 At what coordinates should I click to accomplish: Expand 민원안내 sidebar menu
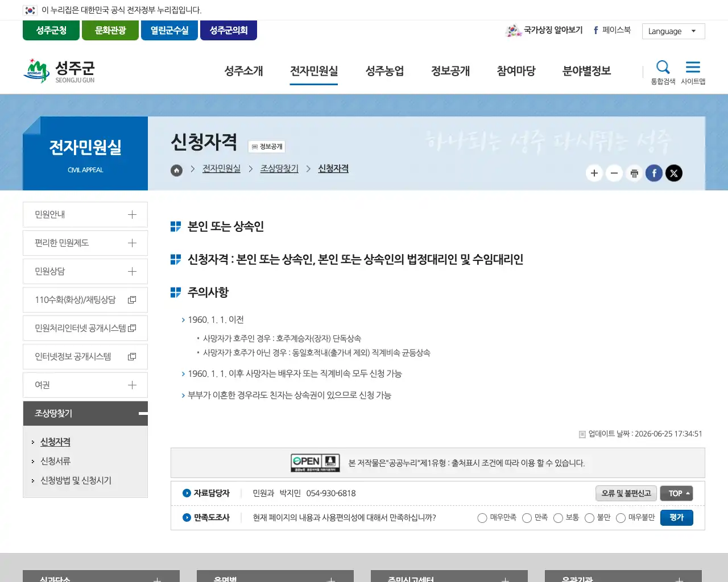click(85, 214)
